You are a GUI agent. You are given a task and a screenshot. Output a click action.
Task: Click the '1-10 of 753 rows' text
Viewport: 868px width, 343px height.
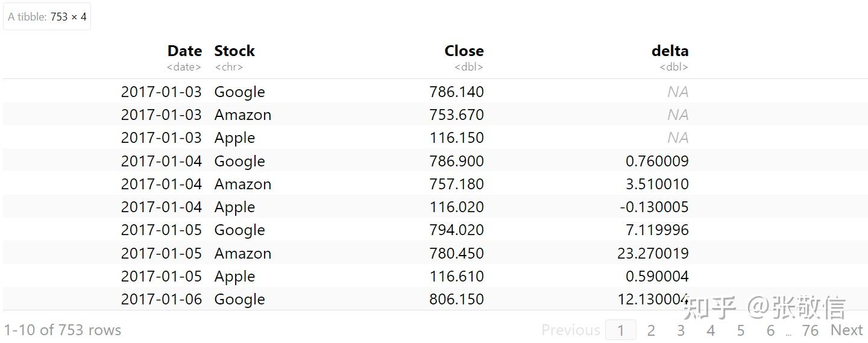click(63, 330)
